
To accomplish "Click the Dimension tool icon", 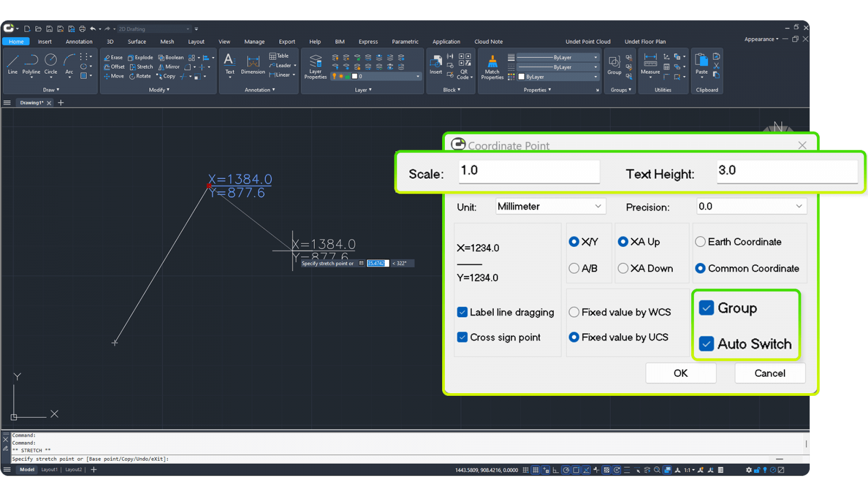I will 253,62.
